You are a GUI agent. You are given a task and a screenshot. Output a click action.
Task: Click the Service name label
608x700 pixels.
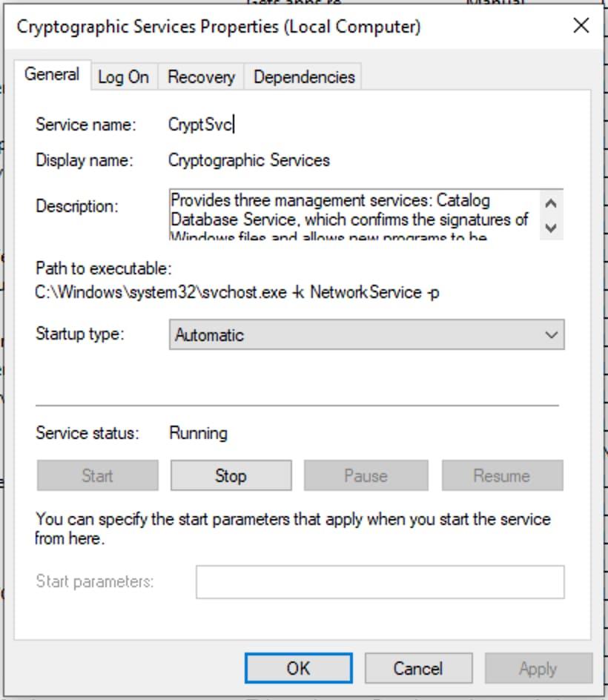(x=86, y=125)
